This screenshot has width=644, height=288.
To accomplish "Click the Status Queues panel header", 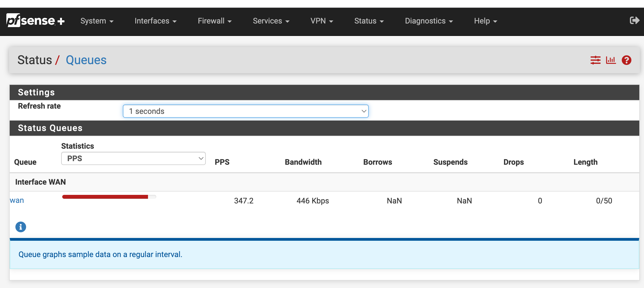I will tap(324, 128).
